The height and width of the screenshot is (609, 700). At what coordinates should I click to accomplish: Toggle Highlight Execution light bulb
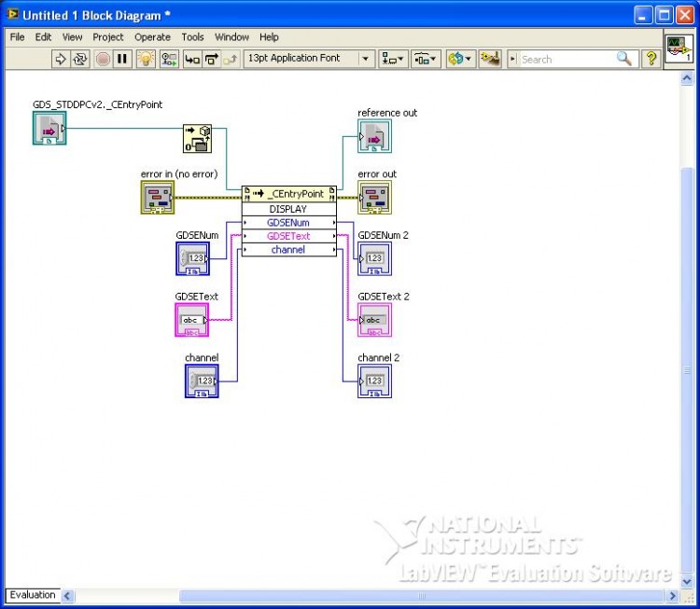tap(146, 59)
